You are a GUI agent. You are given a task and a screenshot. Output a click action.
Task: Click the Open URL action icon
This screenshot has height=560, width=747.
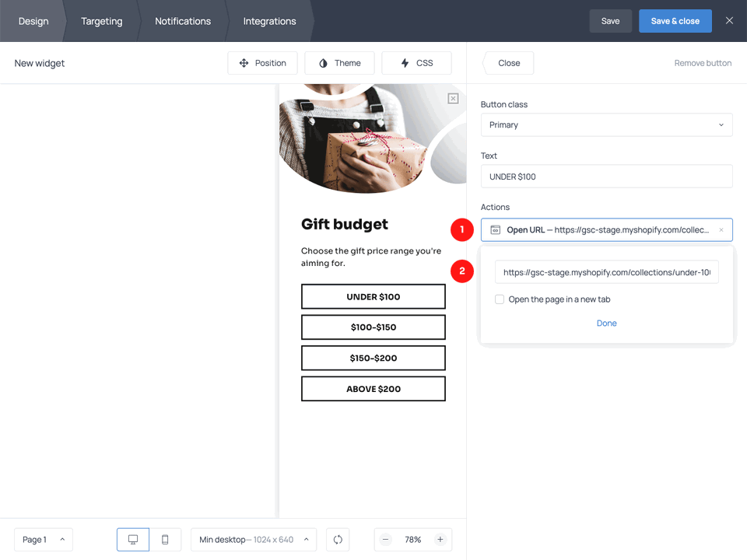[496, 229]
